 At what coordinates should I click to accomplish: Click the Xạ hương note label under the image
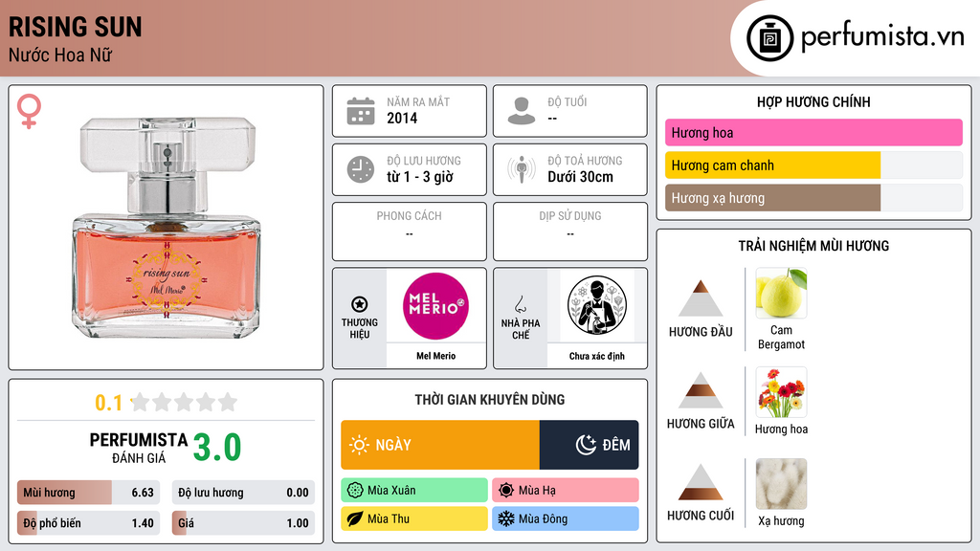[781, 521]
